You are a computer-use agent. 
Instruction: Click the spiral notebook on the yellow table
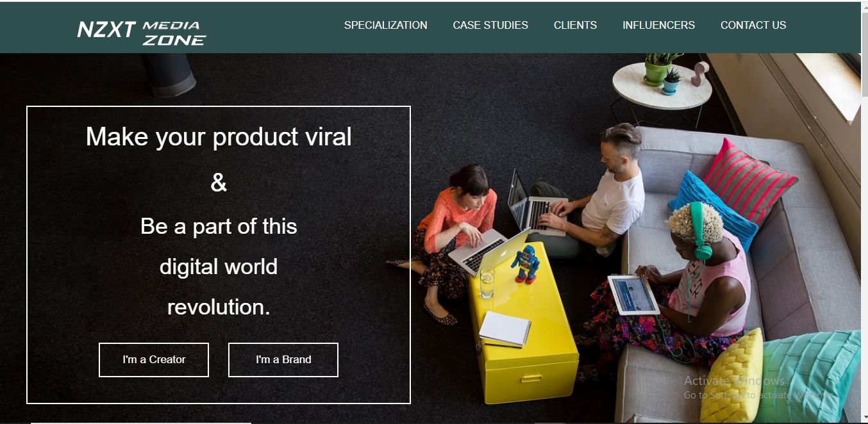pos(505,328)
